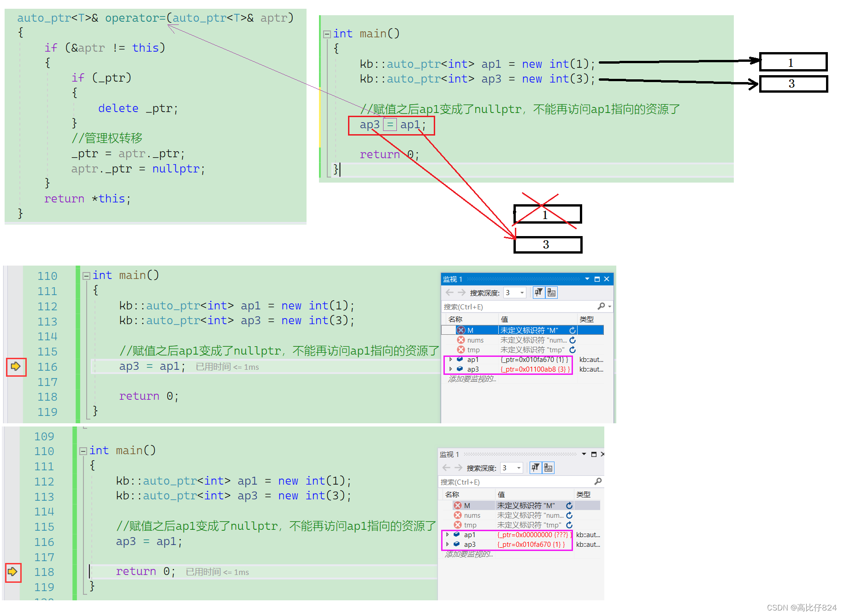Select the gray '监视 1' title tab

[449, 454]
